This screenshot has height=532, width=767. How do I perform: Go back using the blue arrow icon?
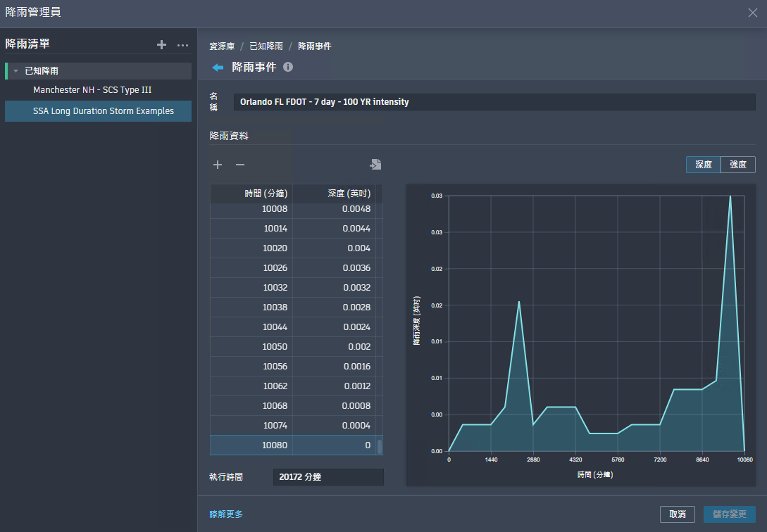pos(218,68)
